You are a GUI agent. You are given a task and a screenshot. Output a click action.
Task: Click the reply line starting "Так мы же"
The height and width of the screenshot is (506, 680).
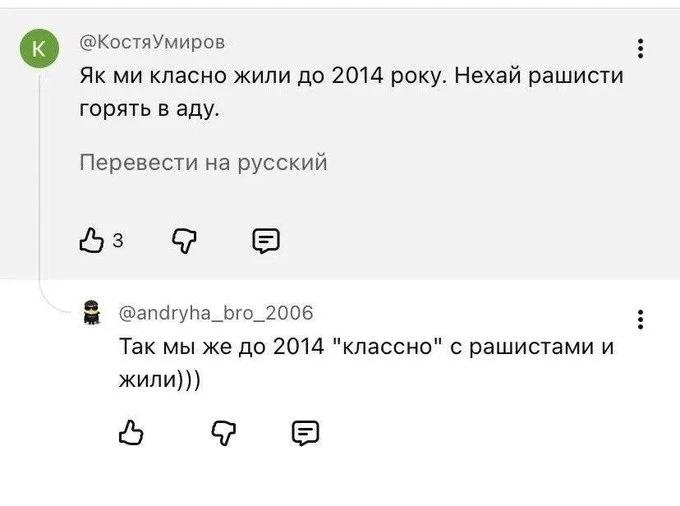tap(367, 346)
